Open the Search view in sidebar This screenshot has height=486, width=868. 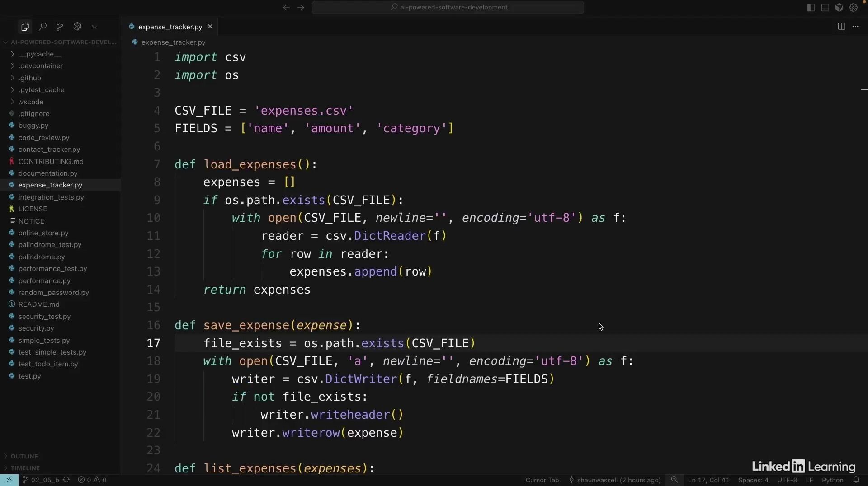coord(43,27)
